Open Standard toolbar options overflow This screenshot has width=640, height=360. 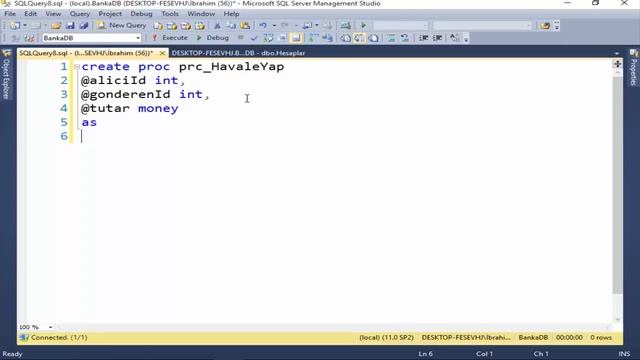tap(557, 26)
